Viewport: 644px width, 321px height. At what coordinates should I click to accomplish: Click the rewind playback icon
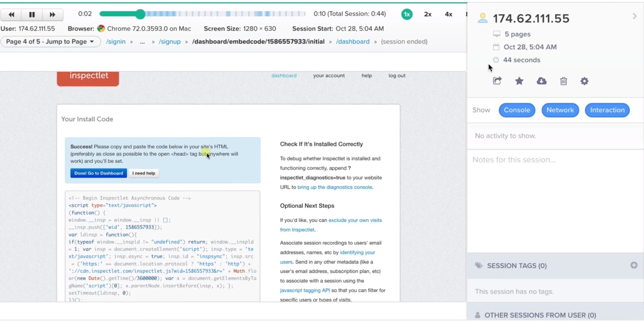[x=11, y=14]
